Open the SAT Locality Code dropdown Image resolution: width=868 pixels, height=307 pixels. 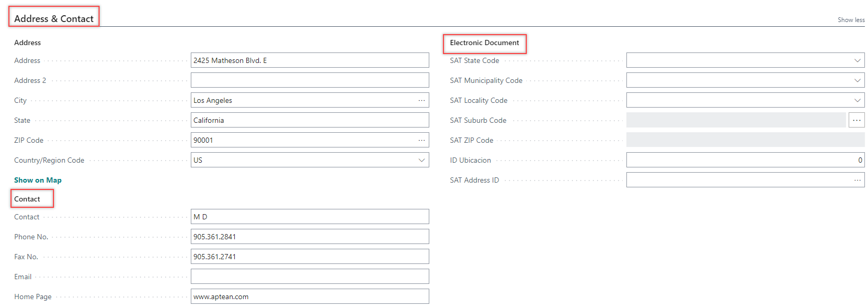857,100
